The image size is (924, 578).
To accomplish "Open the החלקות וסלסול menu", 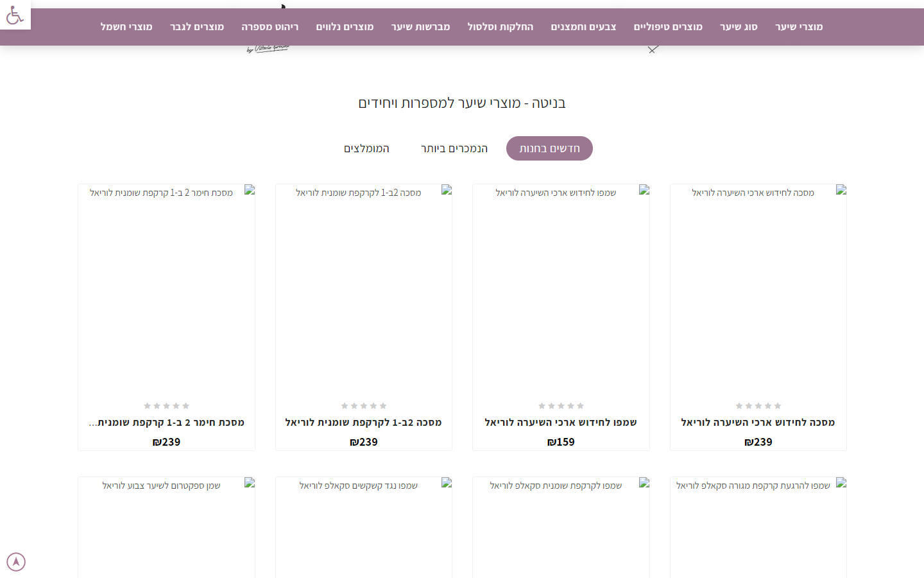I will [500, 27].
